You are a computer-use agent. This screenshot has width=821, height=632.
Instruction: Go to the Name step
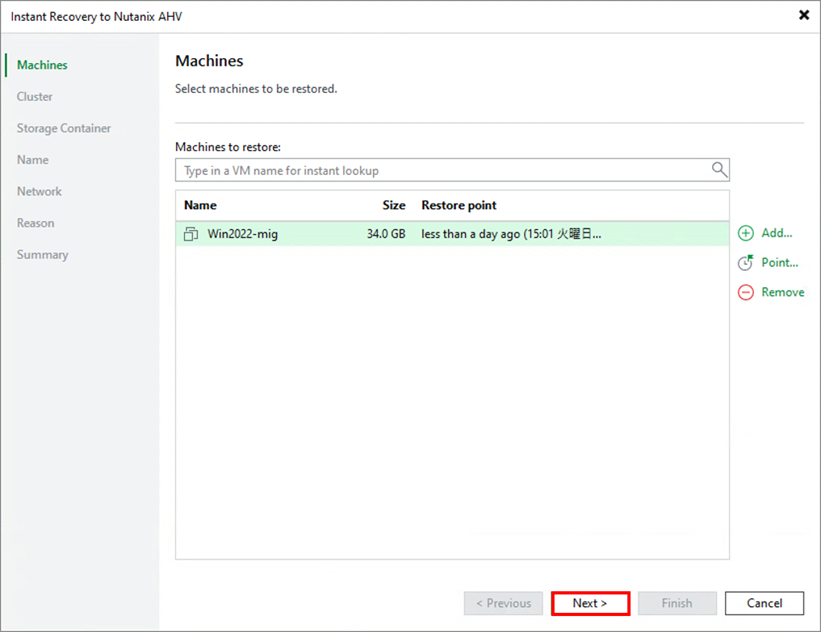click(32, 160)
